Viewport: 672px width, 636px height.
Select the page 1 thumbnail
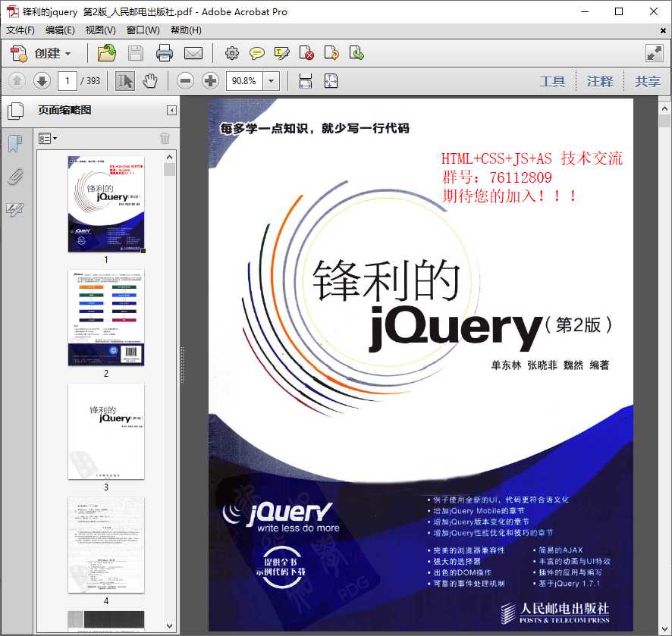106,204
